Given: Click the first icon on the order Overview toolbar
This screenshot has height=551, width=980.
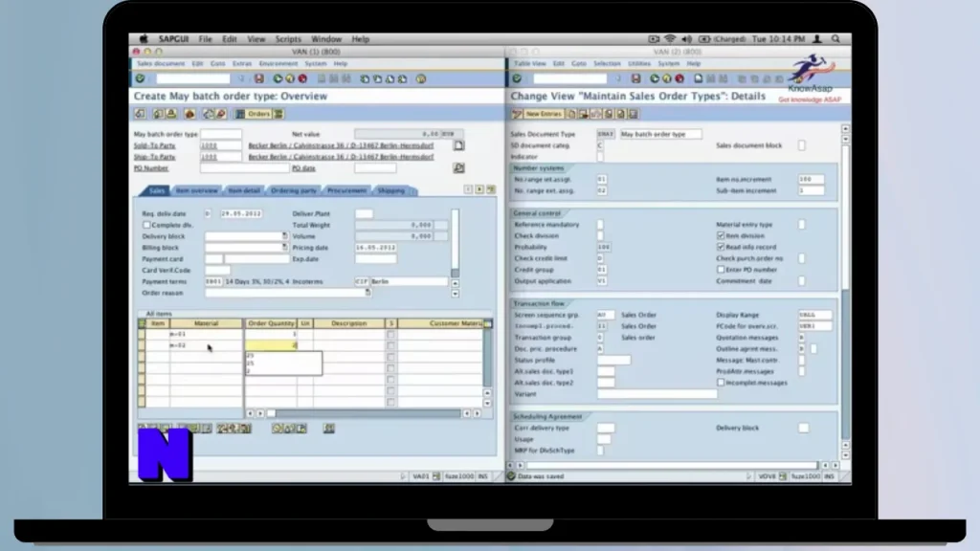Looking at the screenshot, I should click(140, 114).
